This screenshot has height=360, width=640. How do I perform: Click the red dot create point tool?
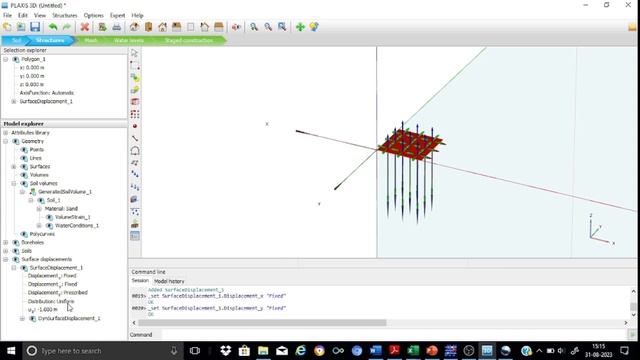[135, 126]
